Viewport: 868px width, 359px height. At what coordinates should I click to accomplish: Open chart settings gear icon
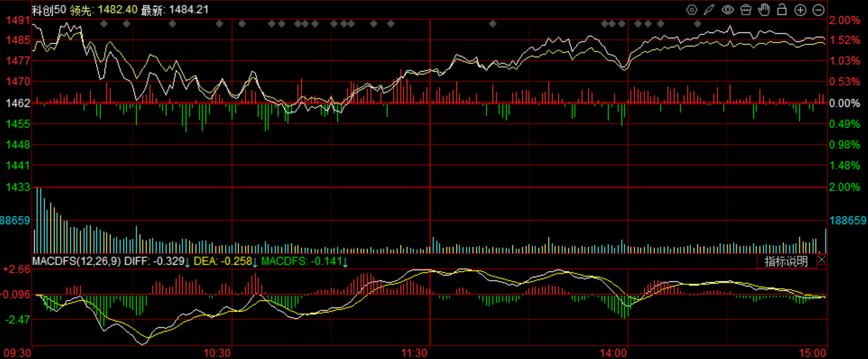coord(692,10)
